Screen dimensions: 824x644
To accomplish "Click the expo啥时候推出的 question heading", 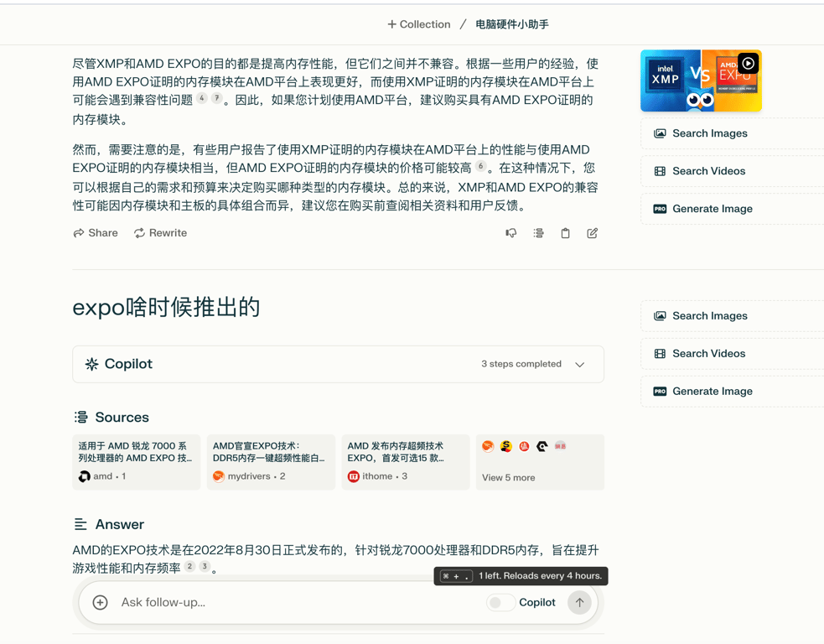I will point(166,308).
